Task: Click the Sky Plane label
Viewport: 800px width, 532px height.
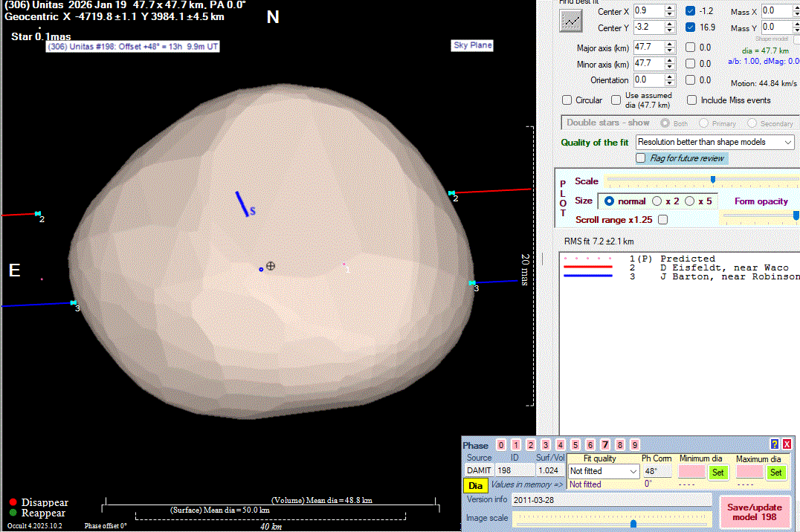Action: [473, 45]
